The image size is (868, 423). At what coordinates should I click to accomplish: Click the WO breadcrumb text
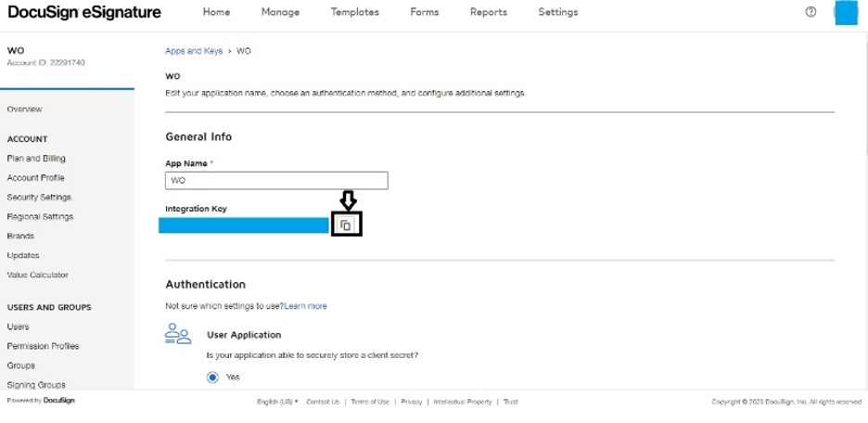tap(244, 51)
